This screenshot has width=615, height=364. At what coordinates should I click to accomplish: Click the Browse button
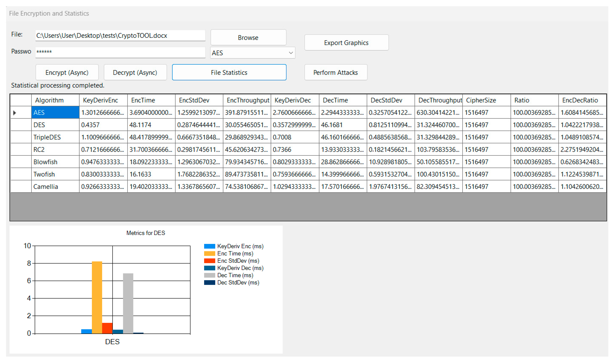tap(248, 38)
